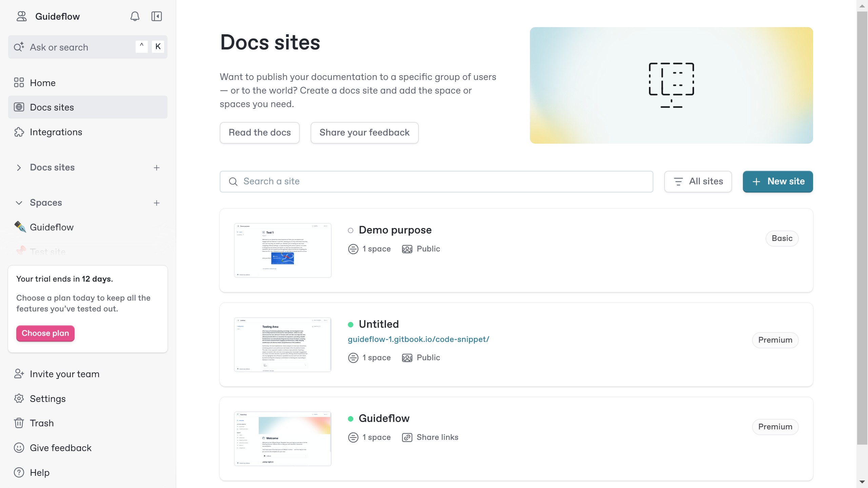868x488 pixels.
Task: Click the Give feedback smiley icon
Action: coord(19,448)
